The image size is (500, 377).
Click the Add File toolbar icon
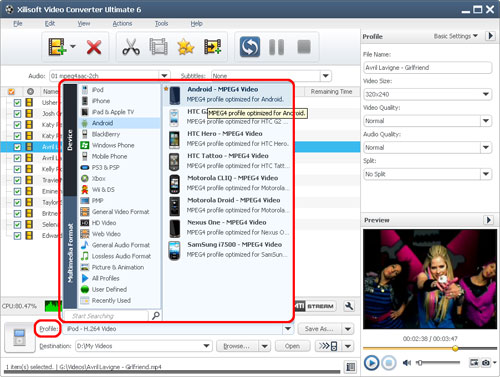click(57, 47)
